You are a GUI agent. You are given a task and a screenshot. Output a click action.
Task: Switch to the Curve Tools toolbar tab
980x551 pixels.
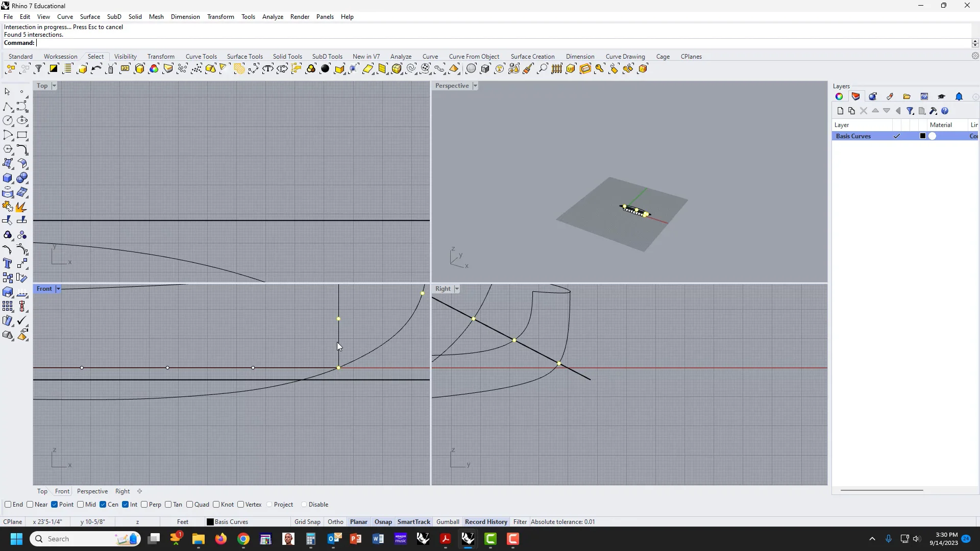pyautogui.click(x=201, y=57)
